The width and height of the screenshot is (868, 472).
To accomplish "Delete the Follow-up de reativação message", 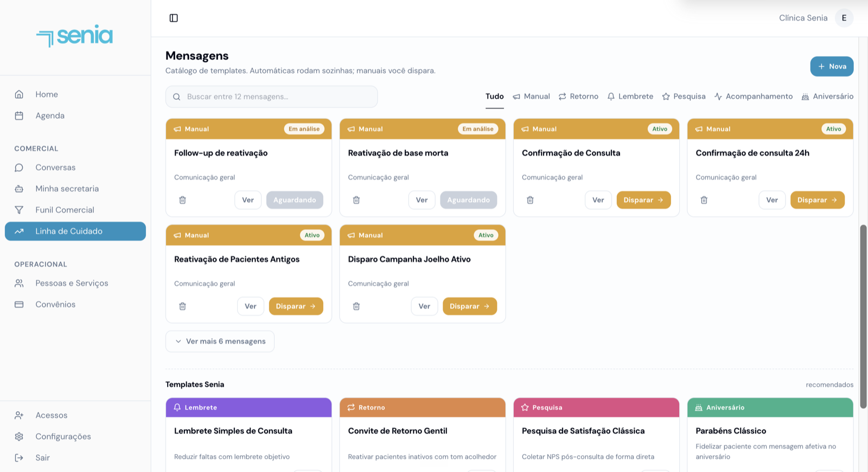I will (183, 200).
